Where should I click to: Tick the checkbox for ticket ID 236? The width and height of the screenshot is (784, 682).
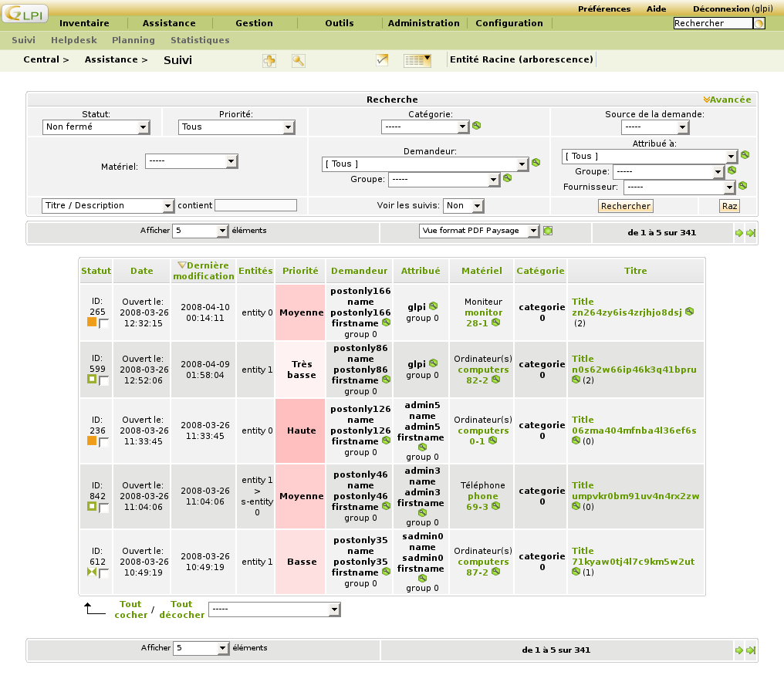click(x=103, y=442)
